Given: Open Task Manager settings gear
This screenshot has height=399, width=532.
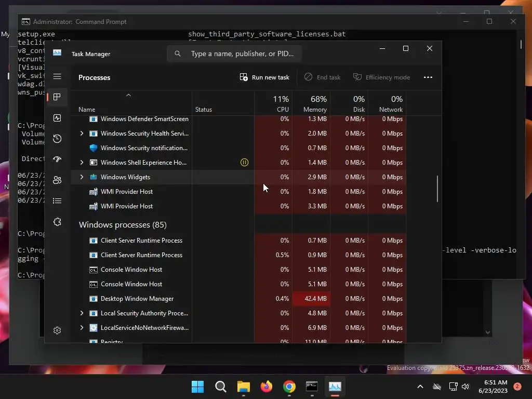Looking at the screenshot, I should 57,330.
